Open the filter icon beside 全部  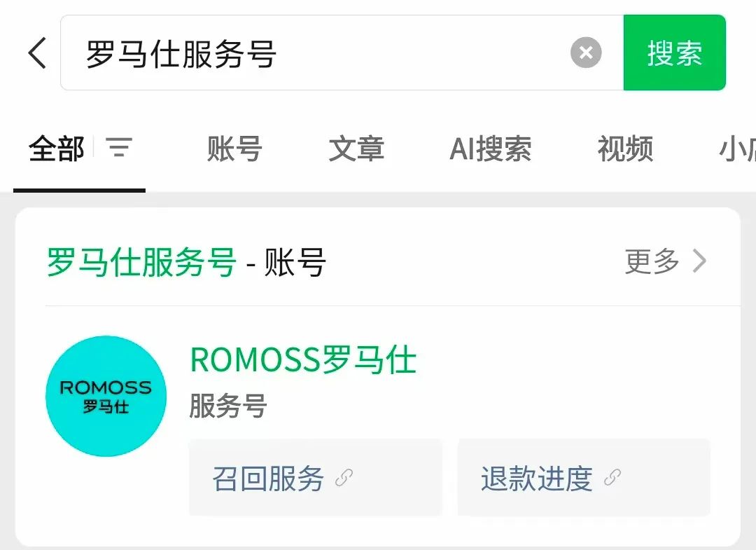point(119,148)
